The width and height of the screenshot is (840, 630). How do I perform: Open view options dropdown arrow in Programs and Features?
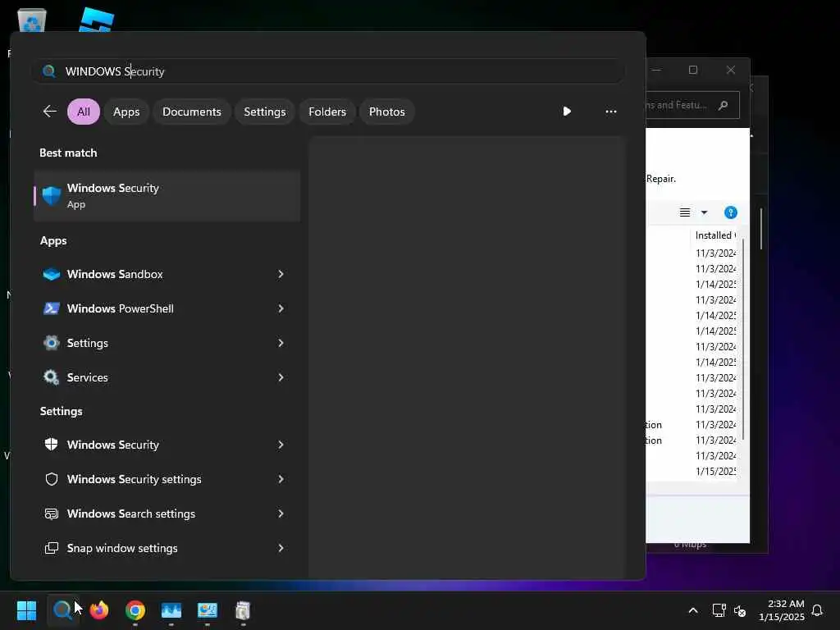(x=704, y=212)
